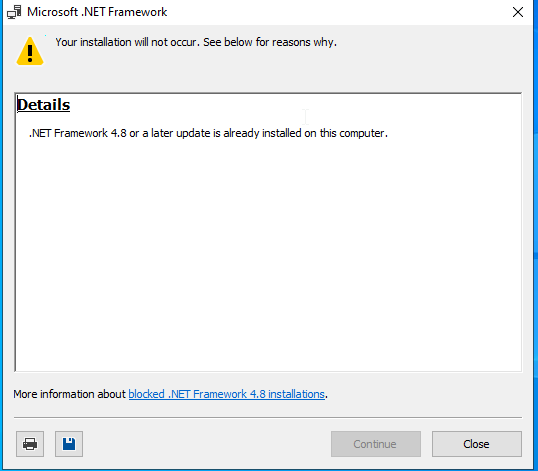The width and height of the screenshot is (538, 471).
Task: Click the empty white area of Details pane
Action: [268, 254]
